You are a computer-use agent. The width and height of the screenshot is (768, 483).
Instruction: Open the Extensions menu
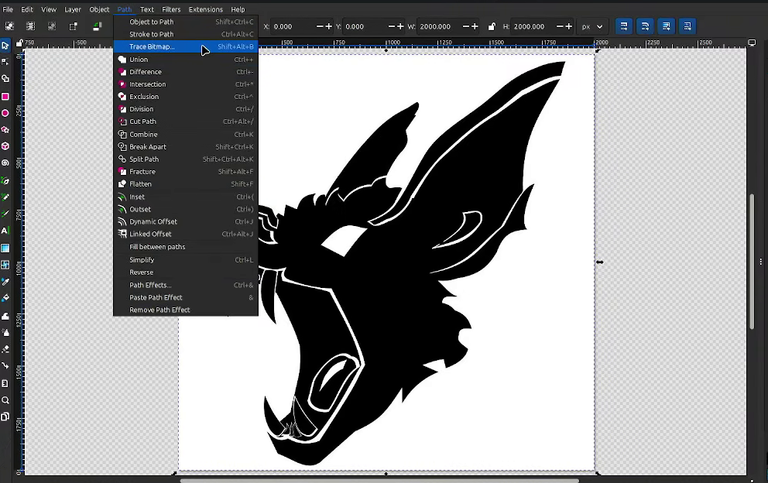[x=206, y=9]
